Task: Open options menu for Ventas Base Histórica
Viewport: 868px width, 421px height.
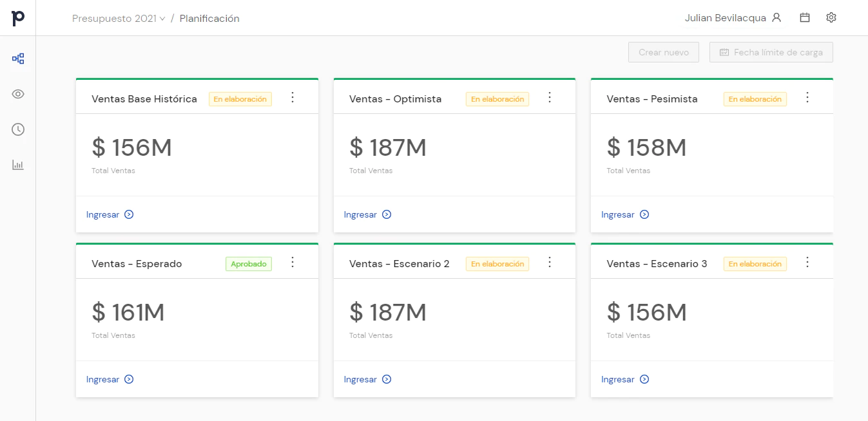Action: click(x=293, y=97)
